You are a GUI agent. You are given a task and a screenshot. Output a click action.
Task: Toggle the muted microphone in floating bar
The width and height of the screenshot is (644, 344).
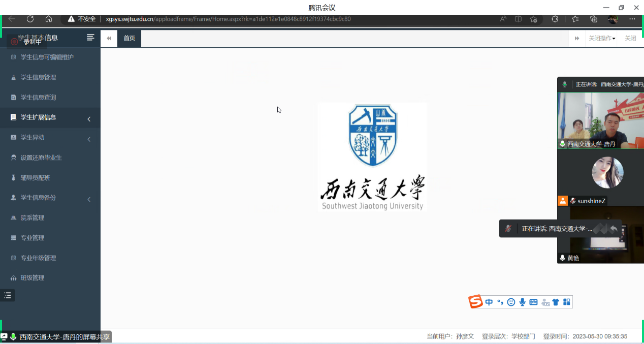click(x=508, y=229)
